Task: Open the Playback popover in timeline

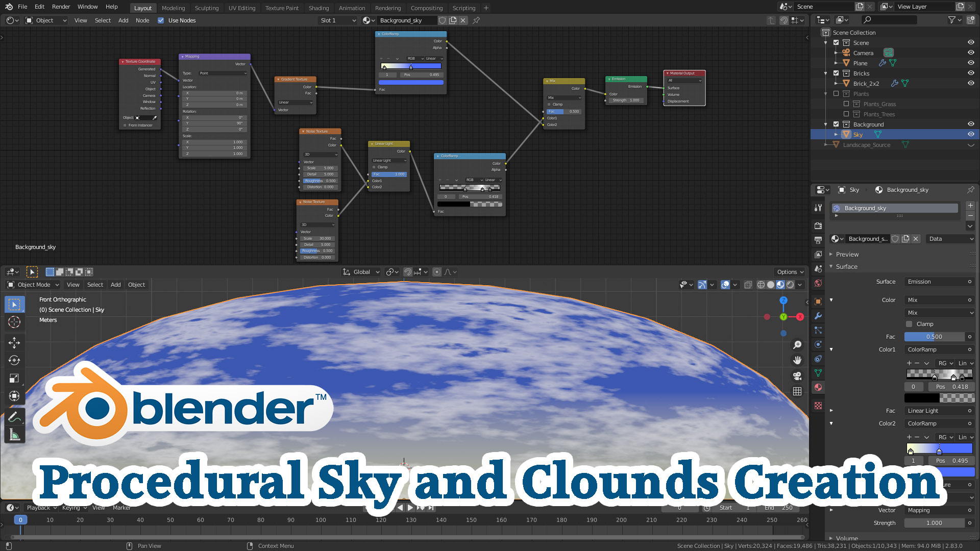Action: [42, 508]
